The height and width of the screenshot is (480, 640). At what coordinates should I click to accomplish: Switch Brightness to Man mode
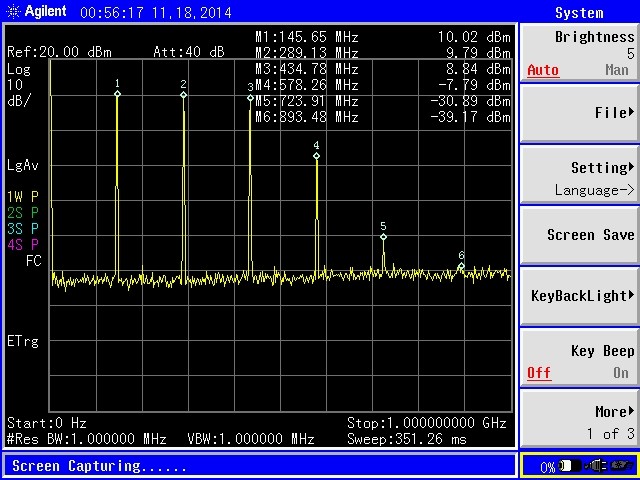pos(617,70)
